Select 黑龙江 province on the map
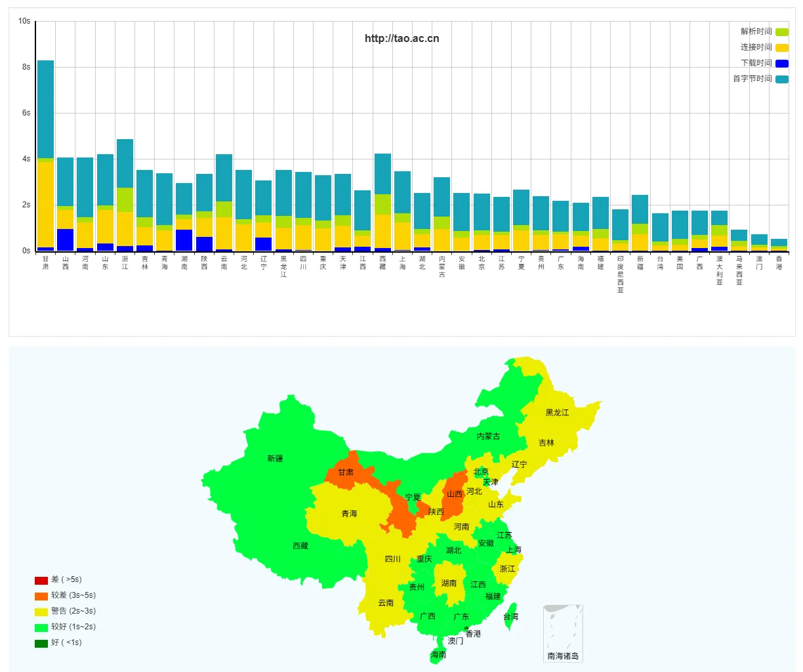The image size is (803, 672). 557,412
